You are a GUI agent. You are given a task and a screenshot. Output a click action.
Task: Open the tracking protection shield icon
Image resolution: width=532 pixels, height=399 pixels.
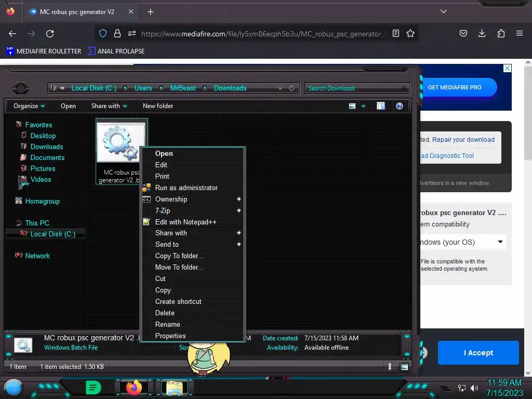click(x=103, y=33)
